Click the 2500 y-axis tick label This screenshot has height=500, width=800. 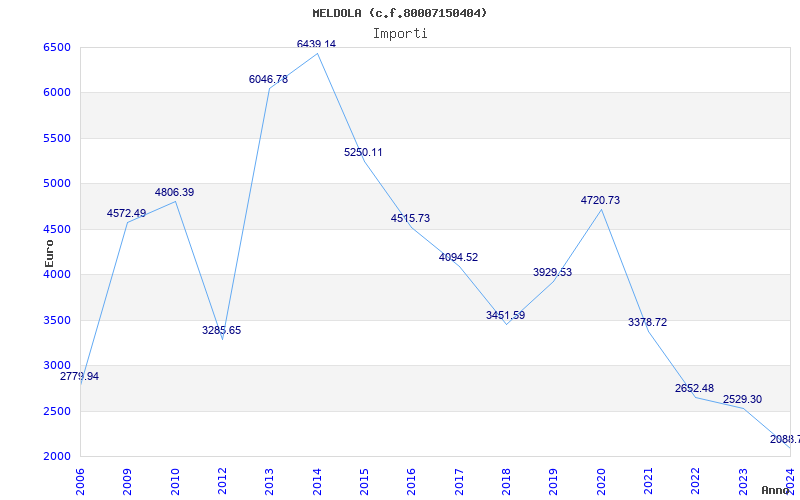click(56, 411)
